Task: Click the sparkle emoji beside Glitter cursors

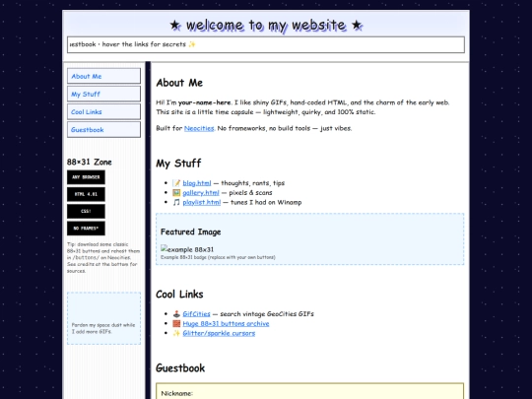Action: pyautogui.click(x=176, y=333)
